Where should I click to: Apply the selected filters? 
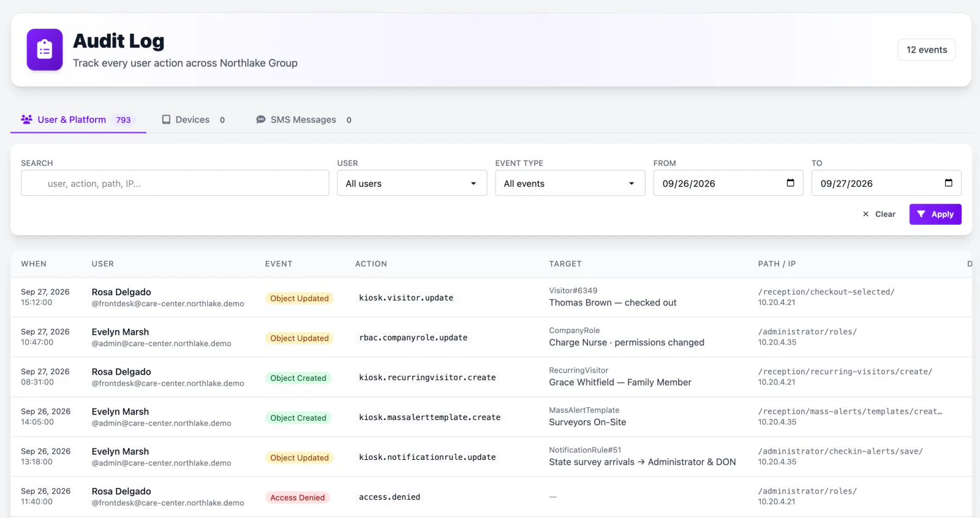(935, 214)
